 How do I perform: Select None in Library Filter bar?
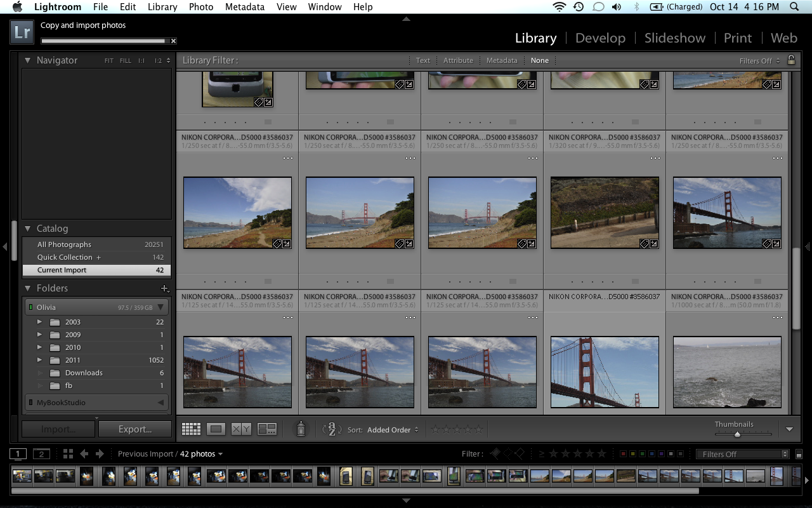pyautogui.click(x=540, y=60)
